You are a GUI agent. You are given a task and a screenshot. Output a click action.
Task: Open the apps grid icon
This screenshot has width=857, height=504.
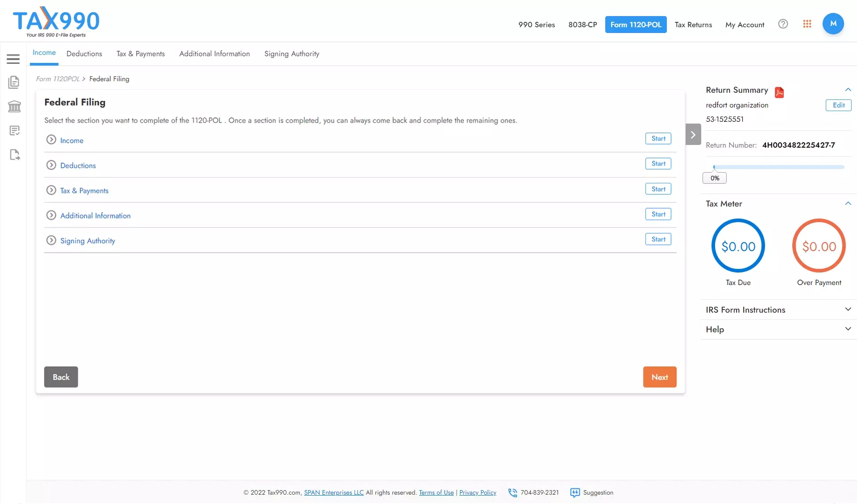click(x=807, y=24)
